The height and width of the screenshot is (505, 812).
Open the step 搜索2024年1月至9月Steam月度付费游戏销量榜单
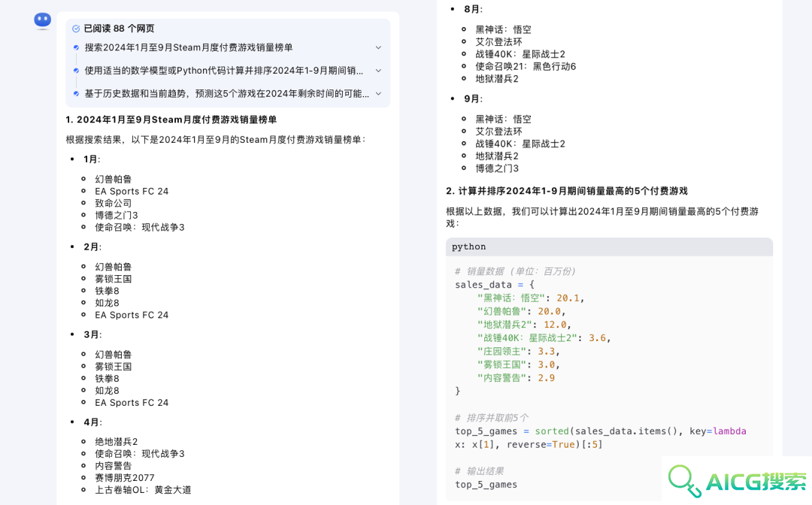pyautogui.click(x=189, y=47)
